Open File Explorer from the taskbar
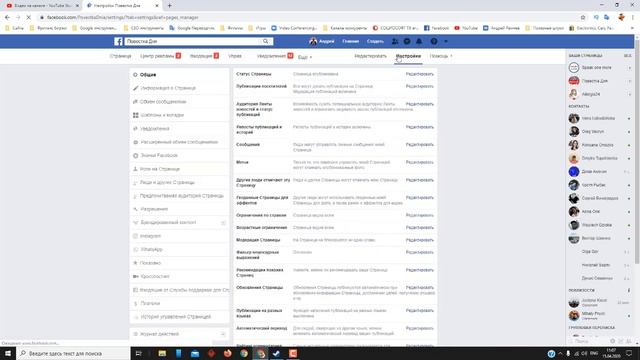 pos(162,353)
